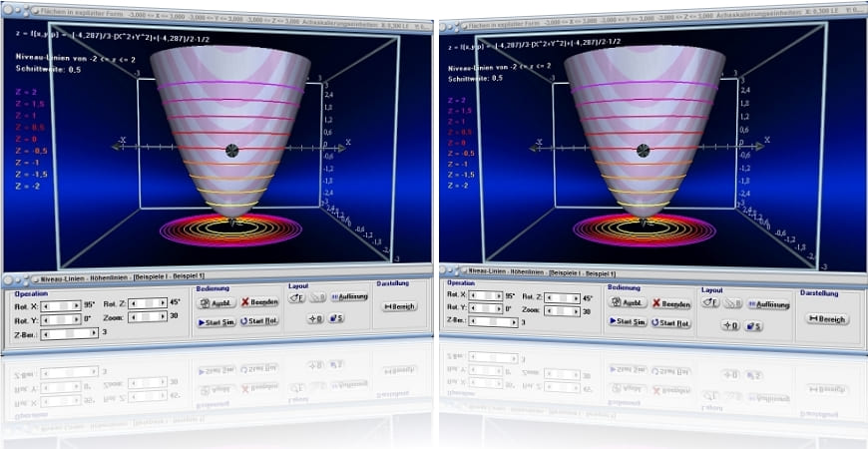Image resolution: width=868 pixels, height=449 pixels.
Task: Click Rot. X slider track, right window
Action: (x=486, y=295)
